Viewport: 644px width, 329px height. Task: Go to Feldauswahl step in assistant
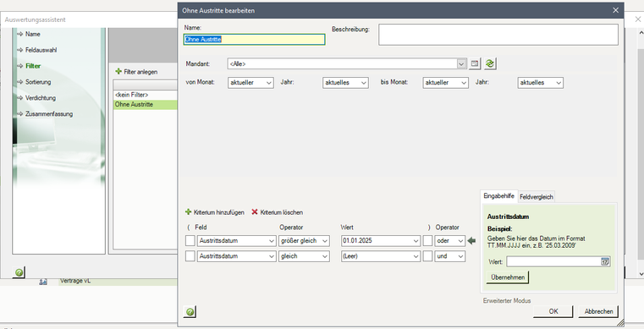41,50
